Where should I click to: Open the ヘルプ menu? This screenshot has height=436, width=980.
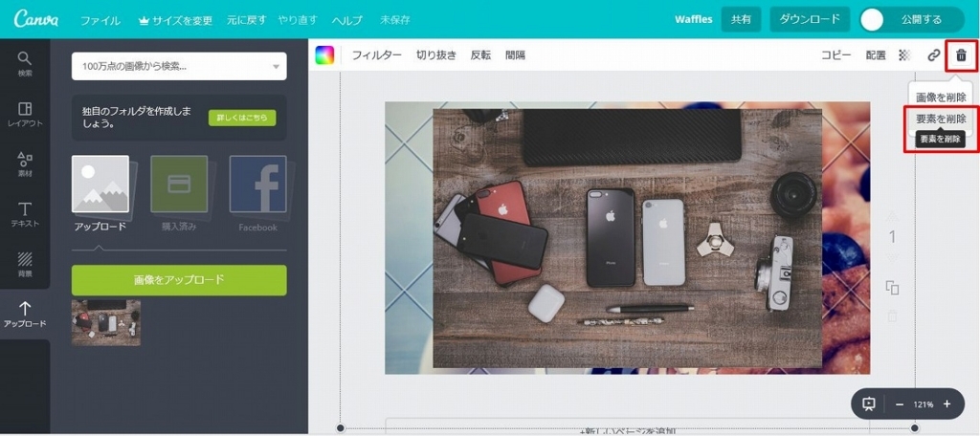(346, 20)
